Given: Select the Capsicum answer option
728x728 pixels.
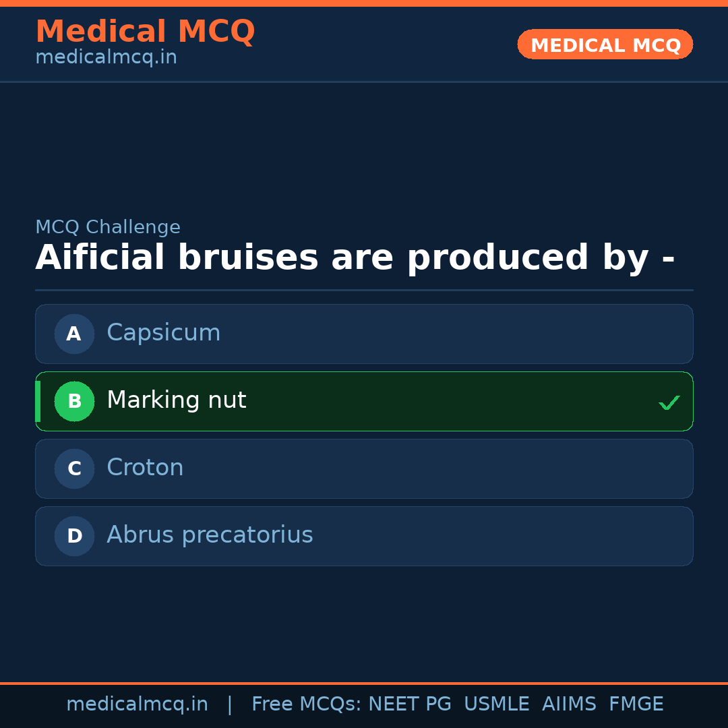Looking at the screenshot, I should click(x=364, y=334).
